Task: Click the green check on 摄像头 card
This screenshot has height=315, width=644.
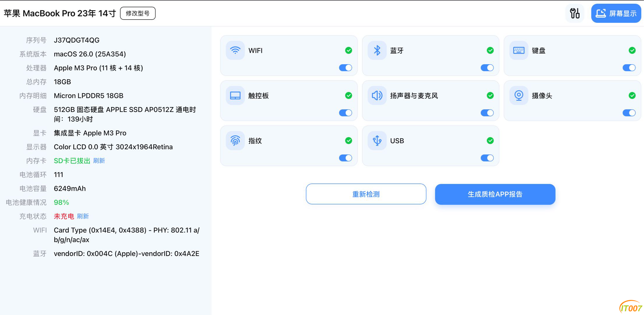Action: tap(632, 95)
